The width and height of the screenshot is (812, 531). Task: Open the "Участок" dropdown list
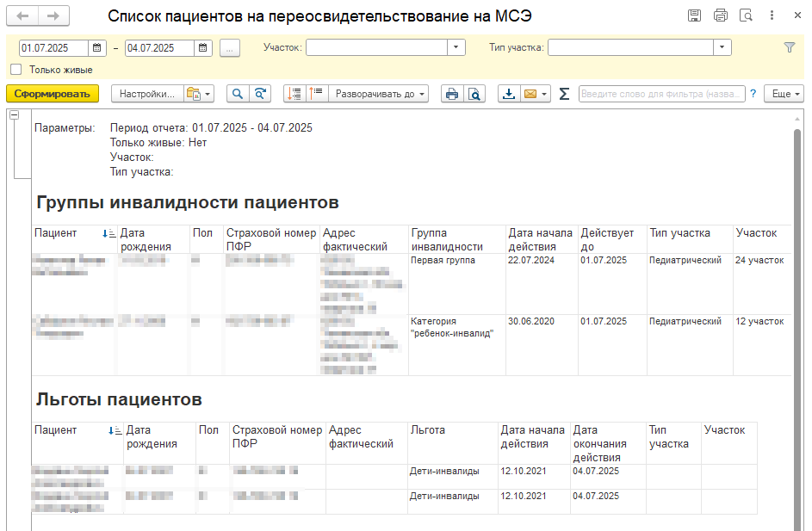456,48
